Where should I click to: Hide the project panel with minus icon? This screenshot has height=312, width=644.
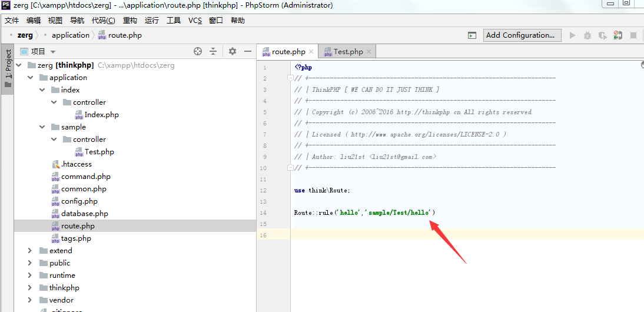[x=248, y=51]
